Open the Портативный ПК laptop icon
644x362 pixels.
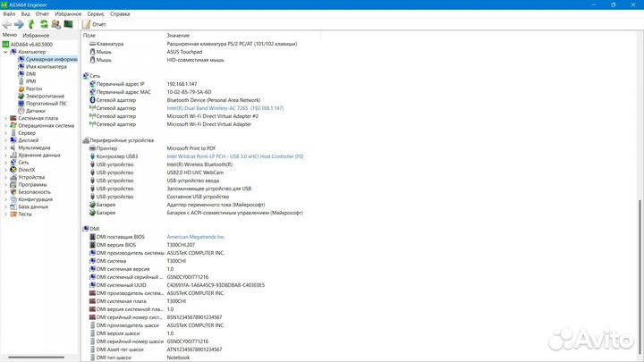[21, 104]
